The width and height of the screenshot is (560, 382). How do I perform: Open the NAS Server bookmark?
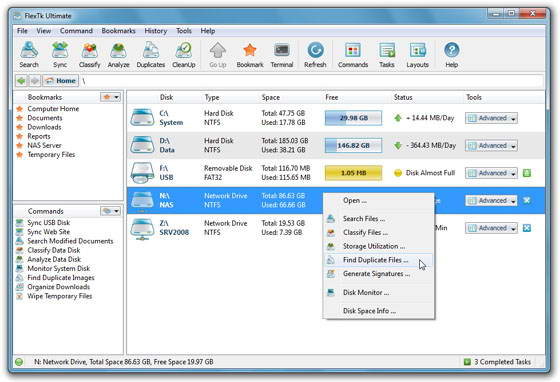[x=44, y=145]
